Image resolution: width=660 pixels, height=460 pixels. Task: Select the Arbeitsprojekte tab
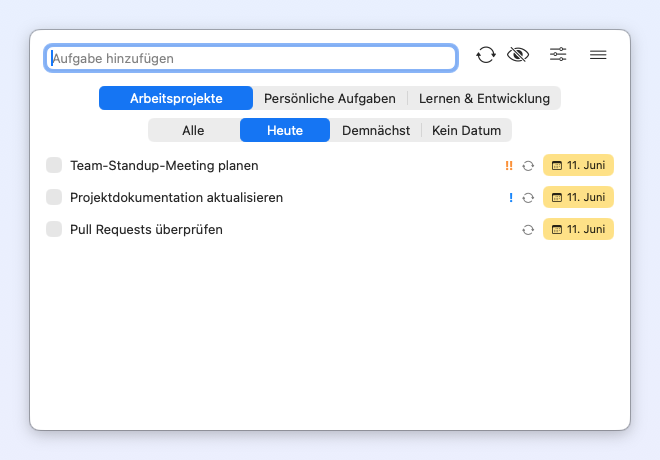pyautogui.click(x=176, y=98)
